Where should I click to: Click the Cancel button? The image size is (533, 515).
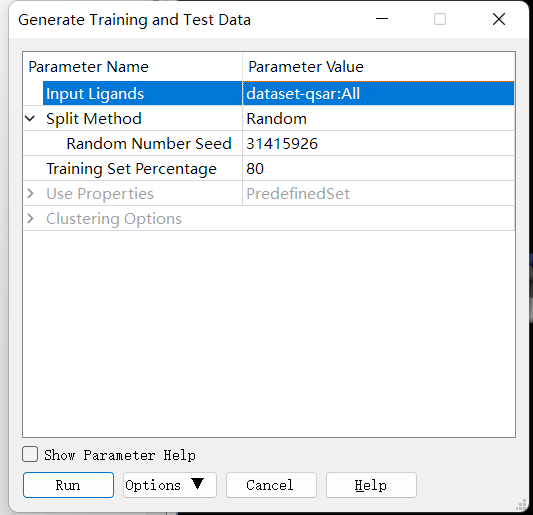[x=271, y=485]
